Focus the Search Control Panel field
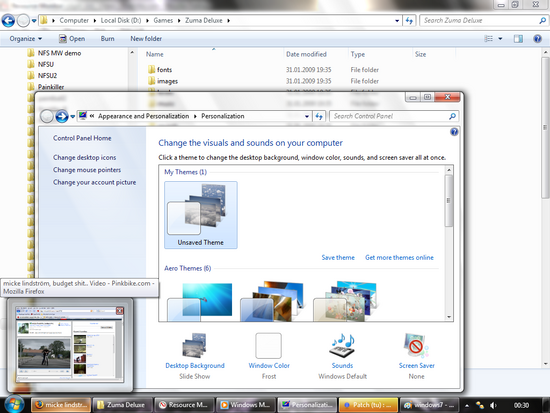The width and height of the screenshot is (550, 413). 389,116
